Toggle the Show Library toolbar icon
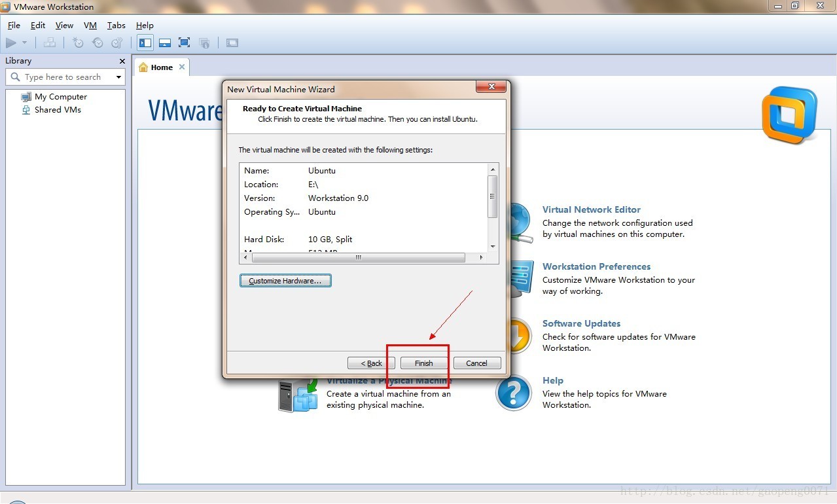The height and width of the screenshot is (504, 837). coord(145,43)
